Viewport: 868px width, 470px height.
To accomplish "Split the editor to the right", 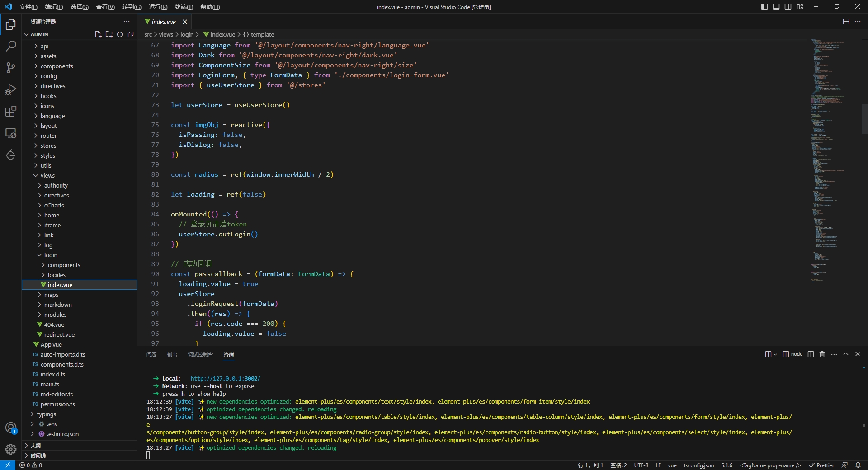I will pos(846,22).
